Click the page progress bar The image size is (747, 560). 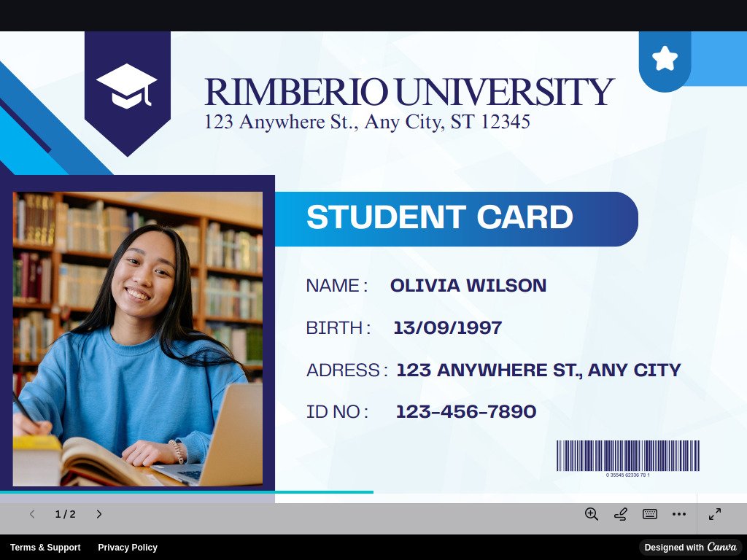(187, 492)
